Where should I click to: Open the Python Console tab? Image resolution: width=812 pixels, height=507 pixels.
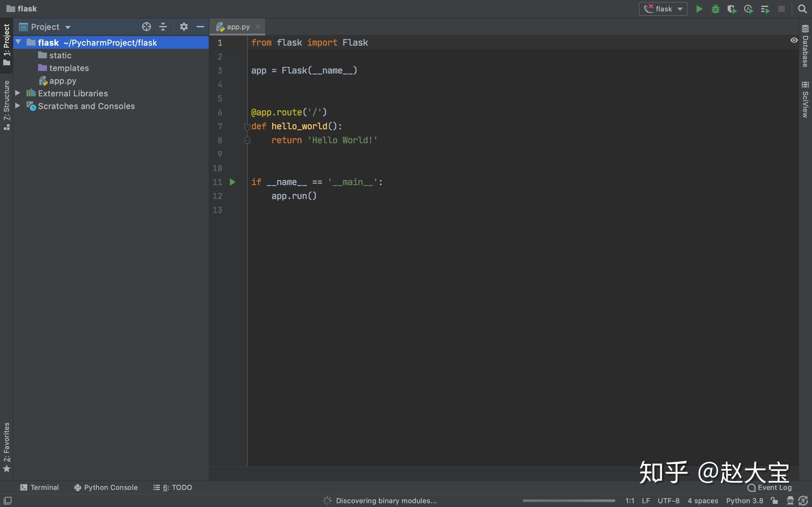click(x=106, y=487)
